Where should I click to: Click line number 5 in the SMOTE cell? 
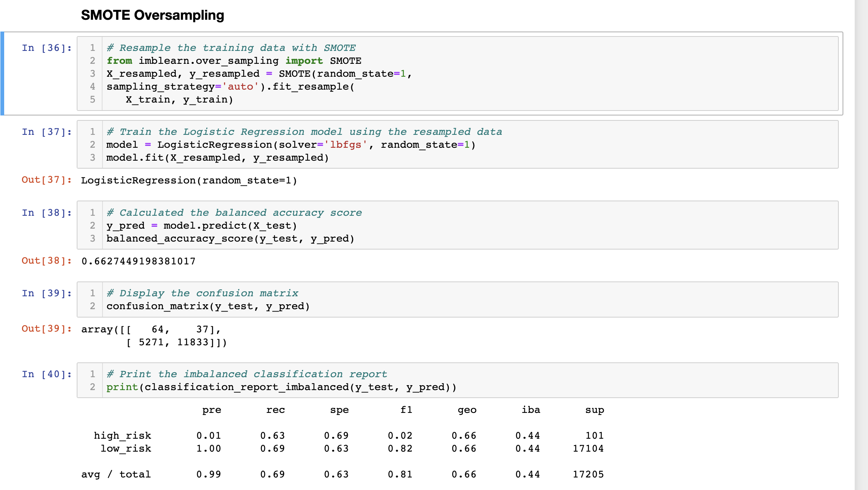[x=92, y=100]
